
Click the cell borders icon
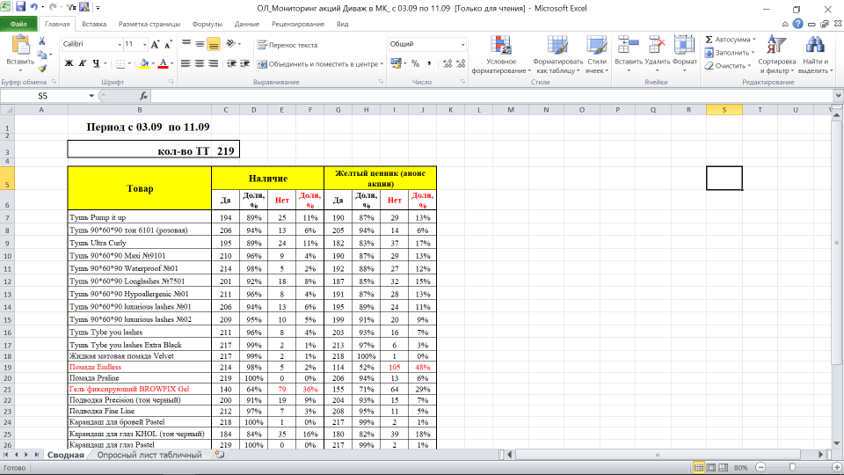(121, 64)
